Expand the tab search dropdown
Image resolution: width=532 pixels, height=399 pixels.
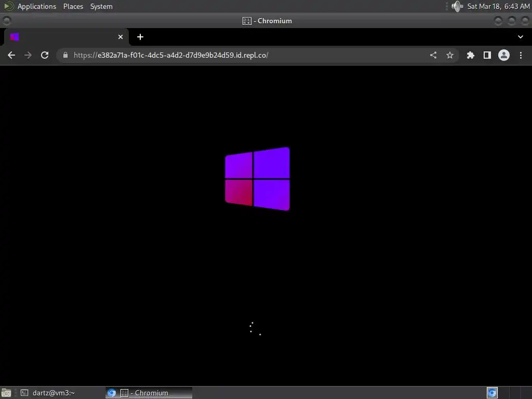click(521, 37)
